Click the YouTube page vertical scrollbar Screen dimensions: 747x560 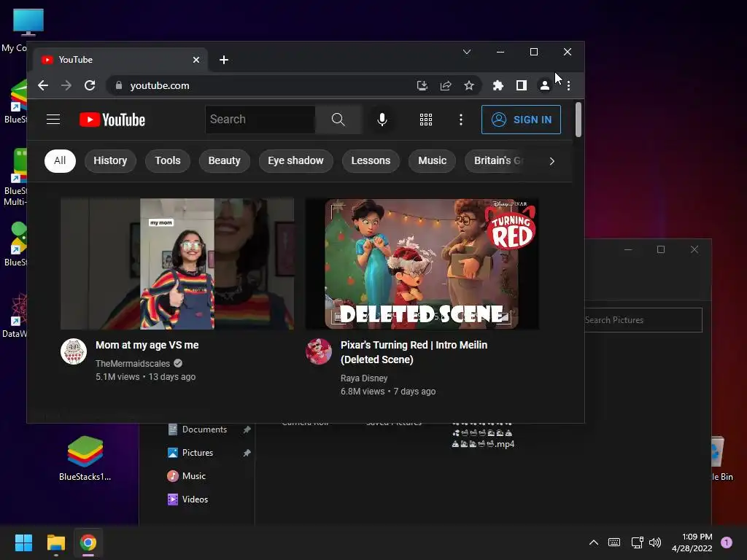click(578, 120)
